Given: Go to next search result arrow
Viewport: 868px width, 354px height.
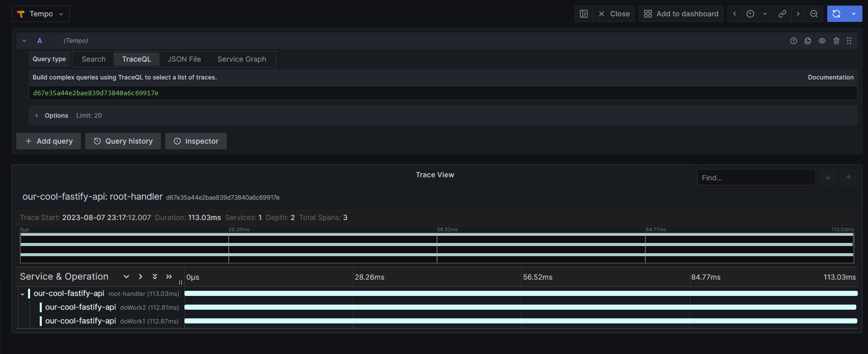Looking at the screenshot, I should [828, 177].
